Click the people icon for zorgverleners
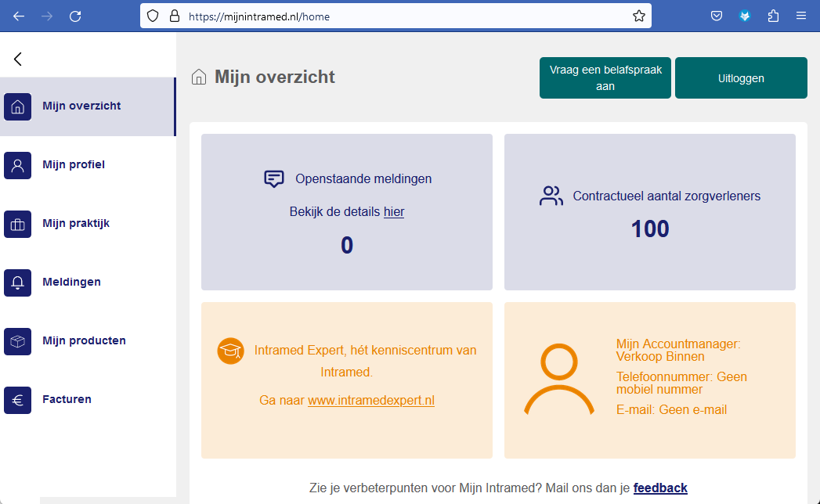Image resolution: width=820 pixels, height=504 pixels. tap(551, 196)
